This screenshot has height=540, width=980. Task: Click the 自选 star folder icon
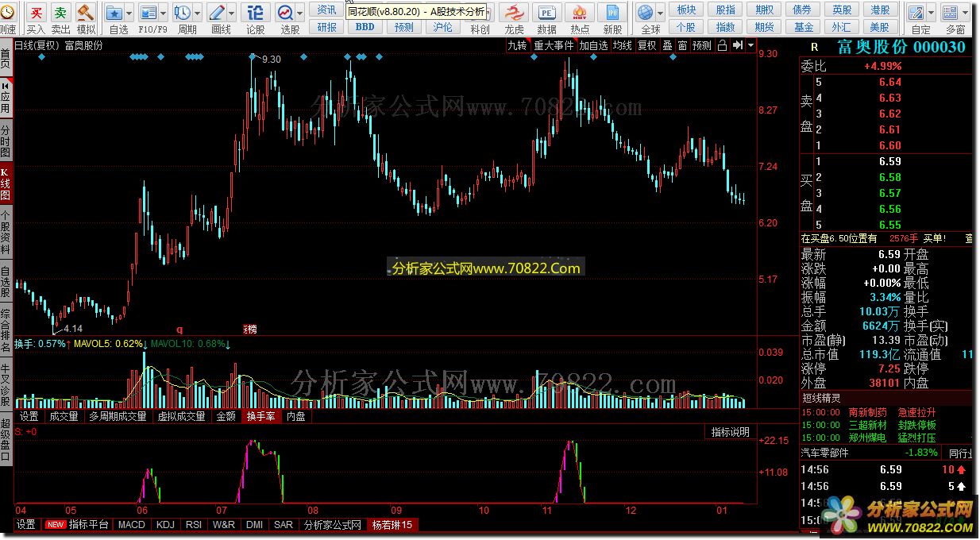click(114, 13)
